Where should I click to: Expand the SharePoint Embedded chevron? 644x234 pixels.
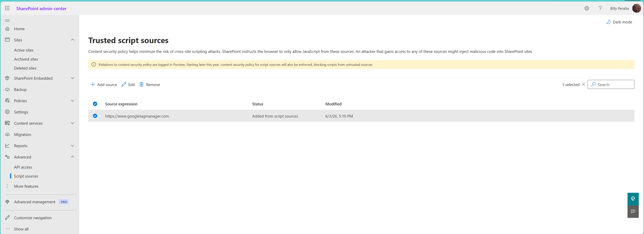click(73, 78)
